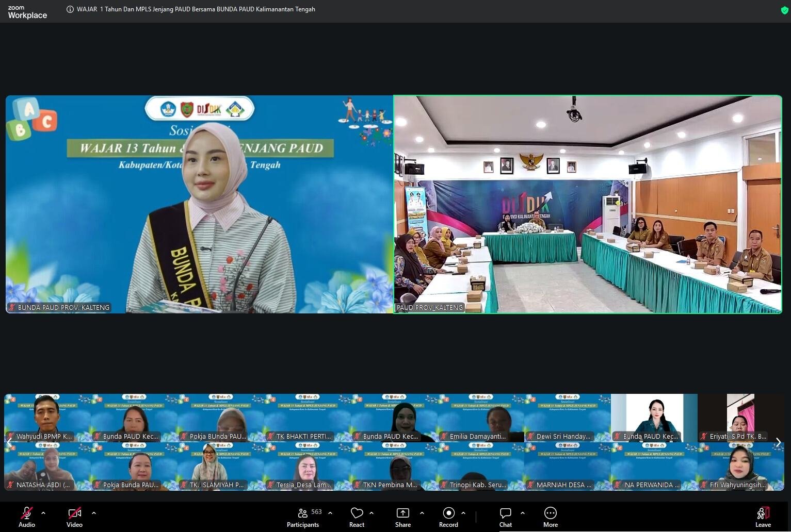
Task: Click muted mic icon on Dewi Sri Handay tile
Action: click(530, 437)
